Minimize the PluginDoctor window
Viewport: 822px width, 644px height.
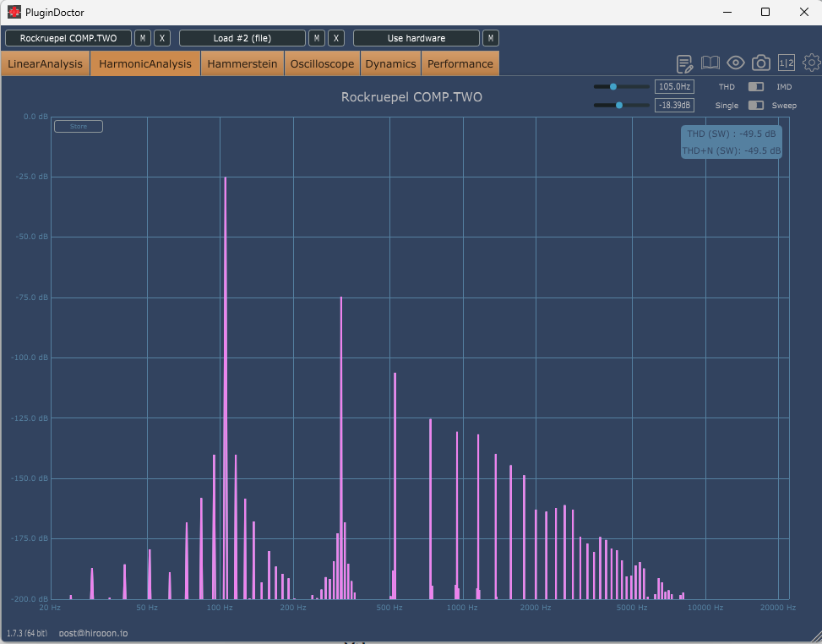(x=727, y=12)
